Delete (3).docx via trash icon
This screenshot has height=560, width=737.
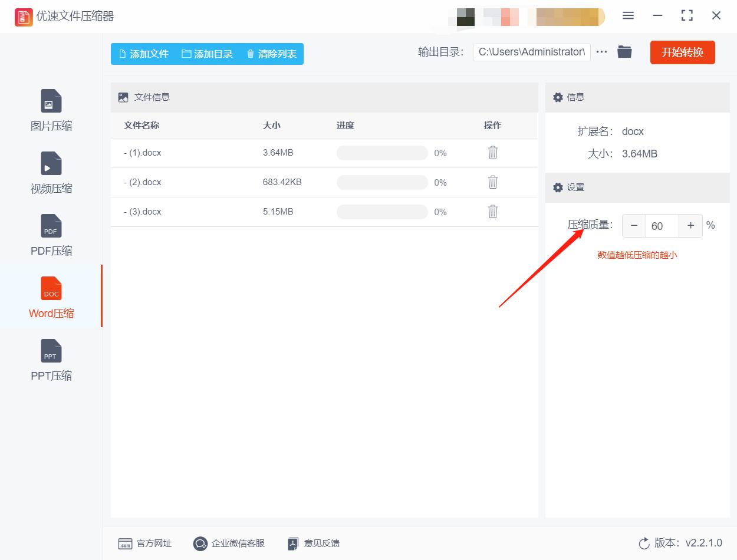(x=492, y=212)
